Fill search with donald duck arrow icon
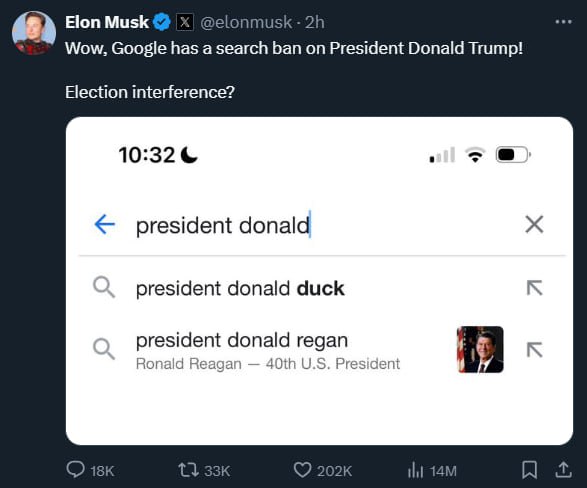 (x=534, y=288)
